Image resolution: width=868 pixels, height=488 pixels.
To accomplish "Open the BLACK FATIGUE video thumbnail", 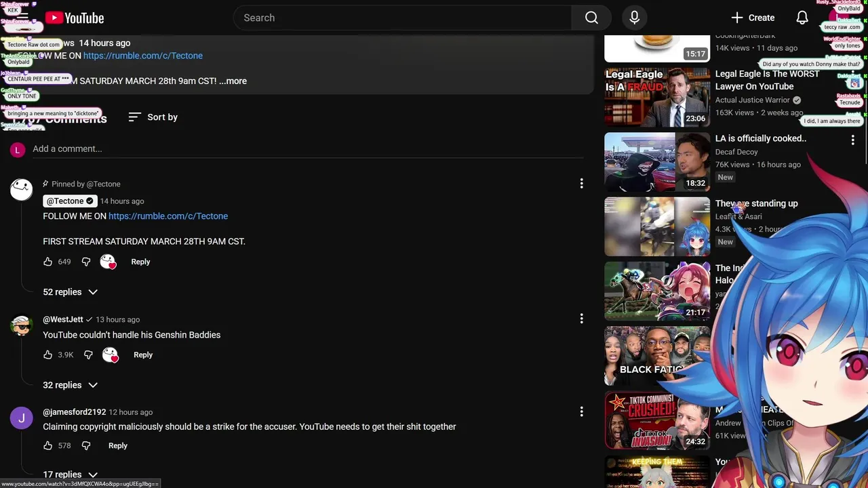I will (x=657, y=356).
